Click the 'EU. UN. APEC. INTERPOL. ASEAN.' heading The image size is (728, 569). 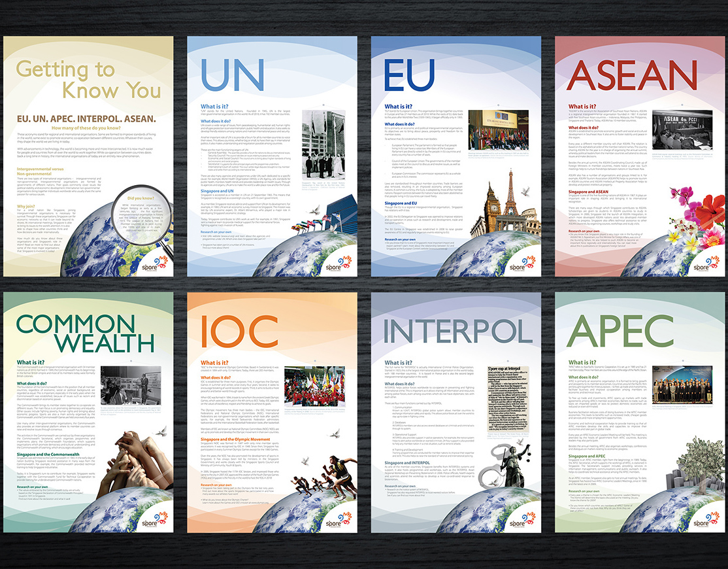pyautogui.click(x=86, y=118)
